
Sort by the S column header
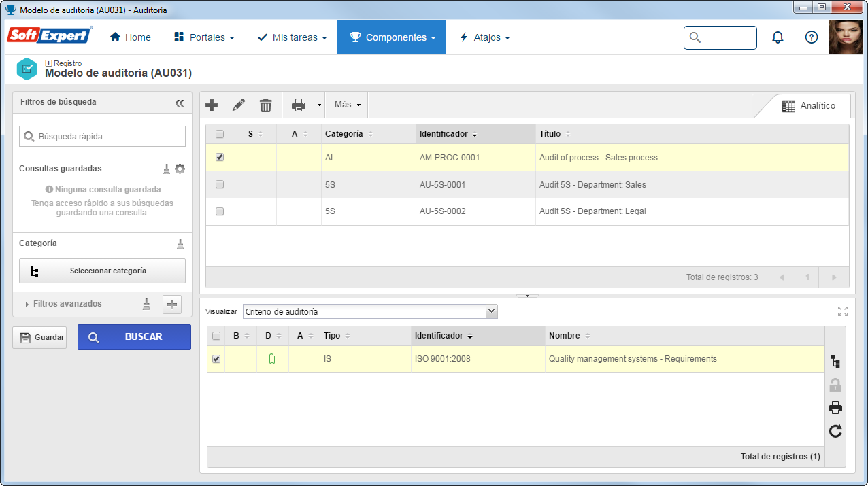[254, 134]
